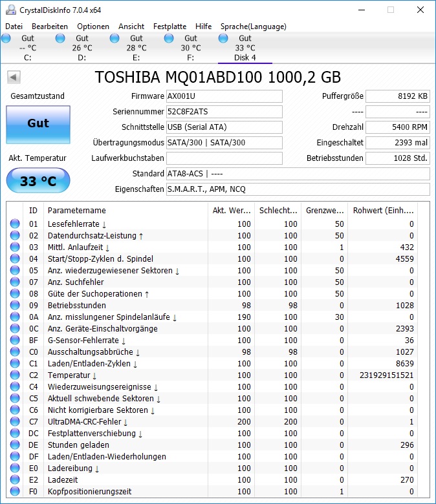Image resolution: width=436 pixels, height=504 pixels.
Task: Open the Bearbeiten menu
Action: click(x=50, y=26)
